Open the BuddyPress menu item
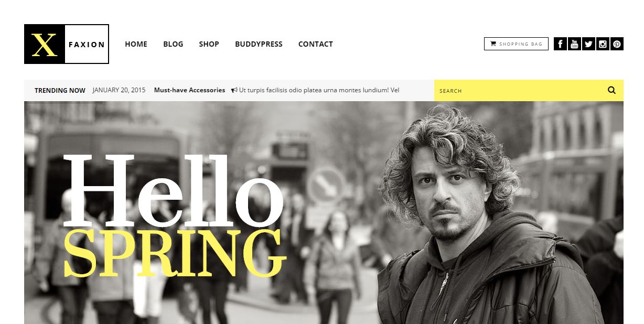 (x=259, y=44)
